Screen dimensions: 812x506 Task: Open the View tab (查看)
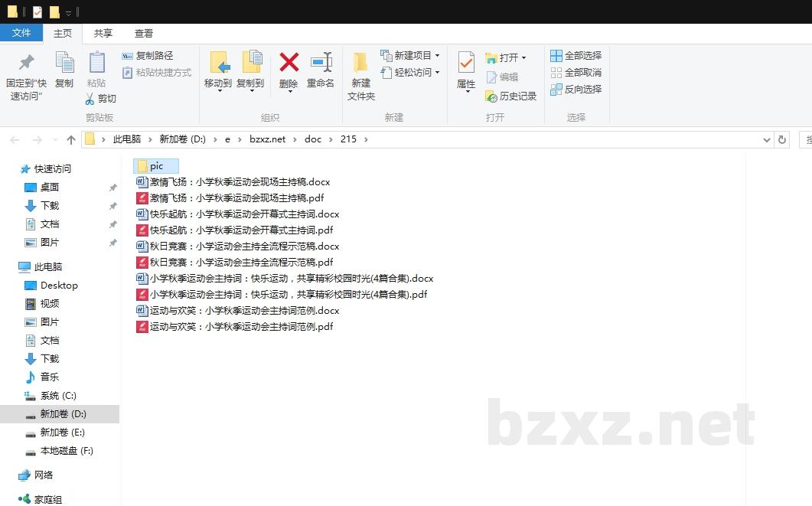click(x=144, y=34)
